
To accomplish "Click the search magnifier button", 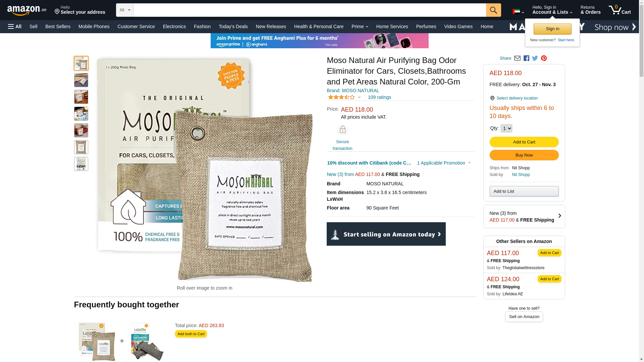I will (493, 10).
